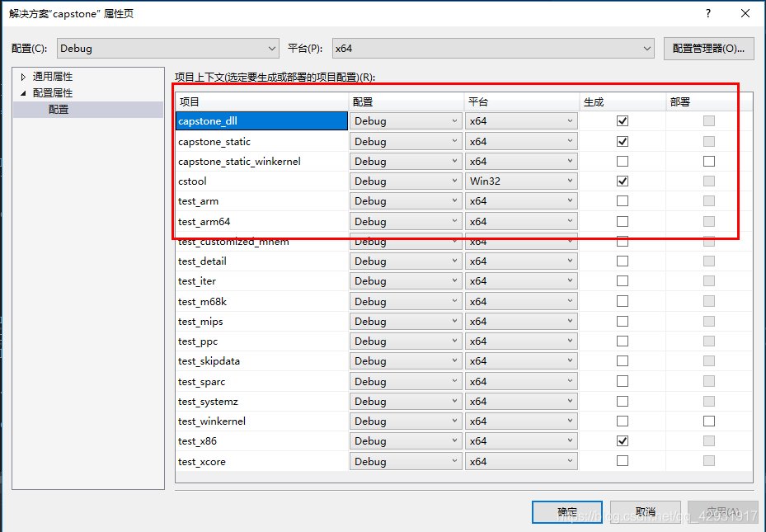Check 生成 for test_arm
The width and height of the screenshot is (766, 532).
[x=622, y=200]
